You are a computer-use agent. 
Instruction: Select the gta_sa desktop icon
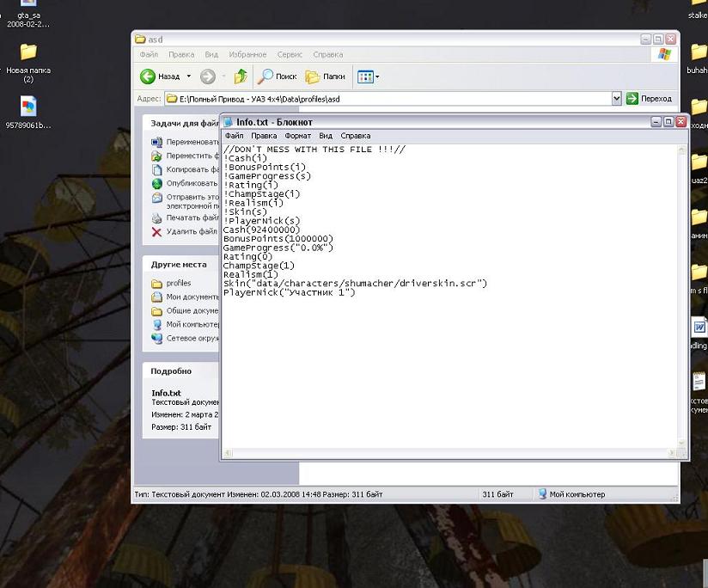(28, 14)
